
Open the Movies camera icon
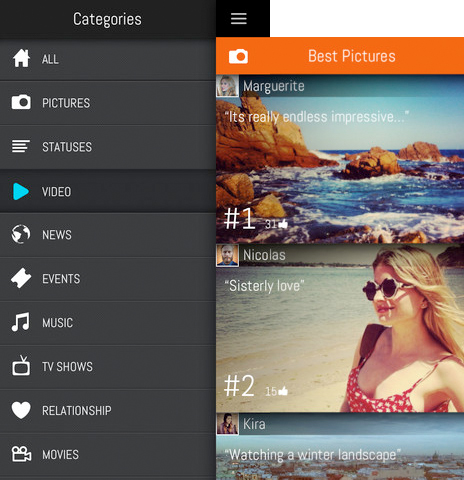pos(21,454)
